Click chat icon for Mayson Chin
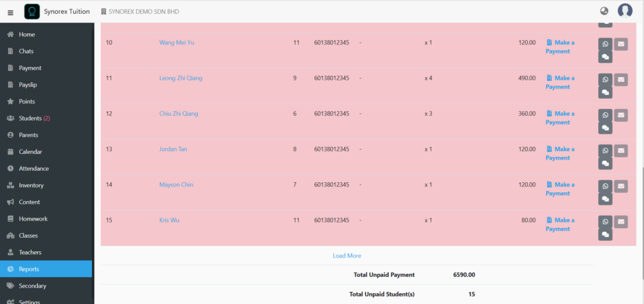 [606, 199]
